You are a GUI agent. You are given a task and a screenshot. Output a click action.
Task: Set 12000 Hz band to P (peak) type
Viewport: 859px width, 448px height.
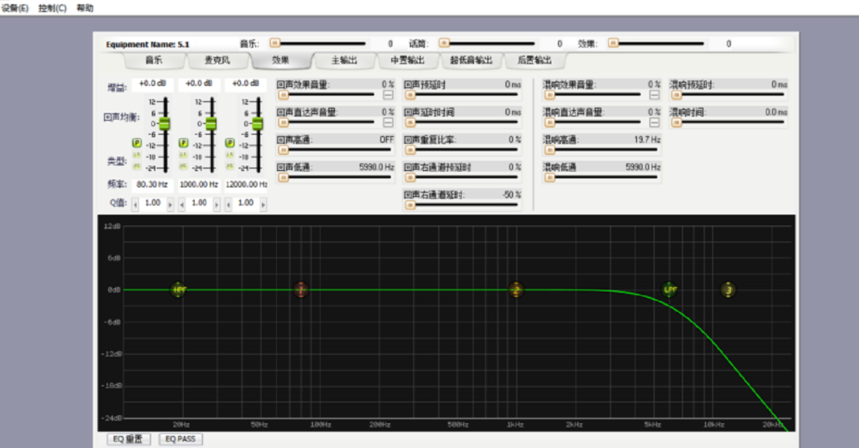point(230,143)
